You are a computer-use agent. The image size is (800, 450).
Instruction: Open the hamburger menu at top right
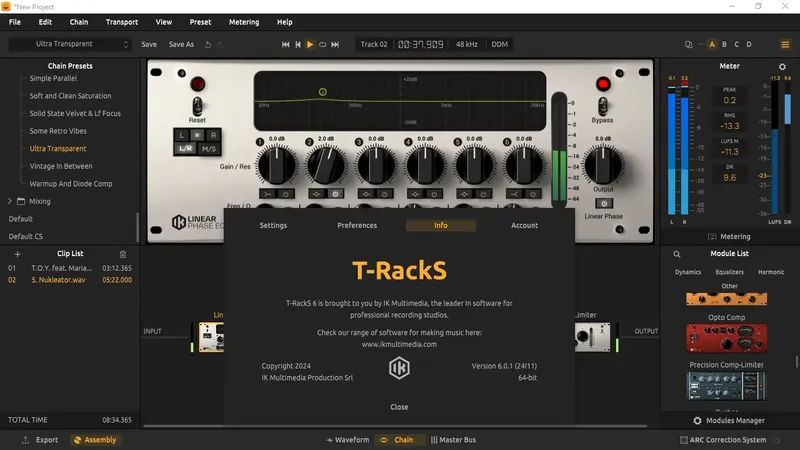pyautogui.click(x=785, y=44)
